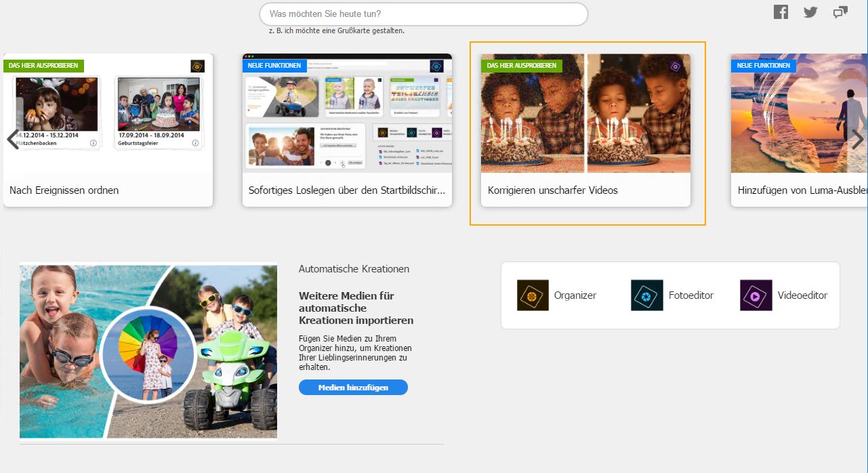Click 'NEUE FUNKTIONEN' badge on Luma card
Screen dimensions: 868x473
tap(764, 66)
